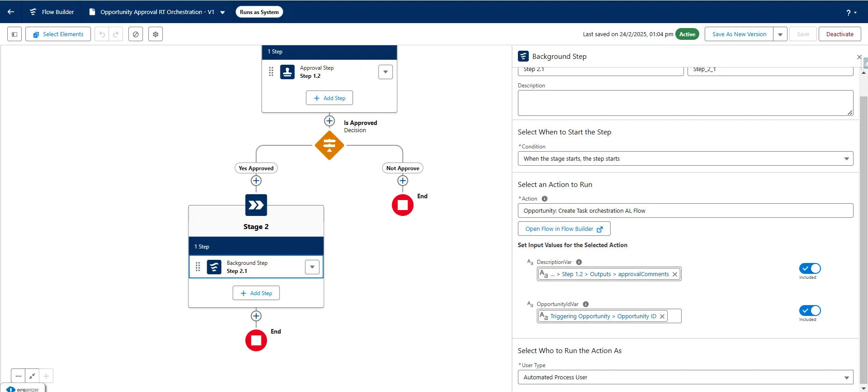Open the Flow Builder menu
This screenshot has width=868, height=392.
[52, 12]
